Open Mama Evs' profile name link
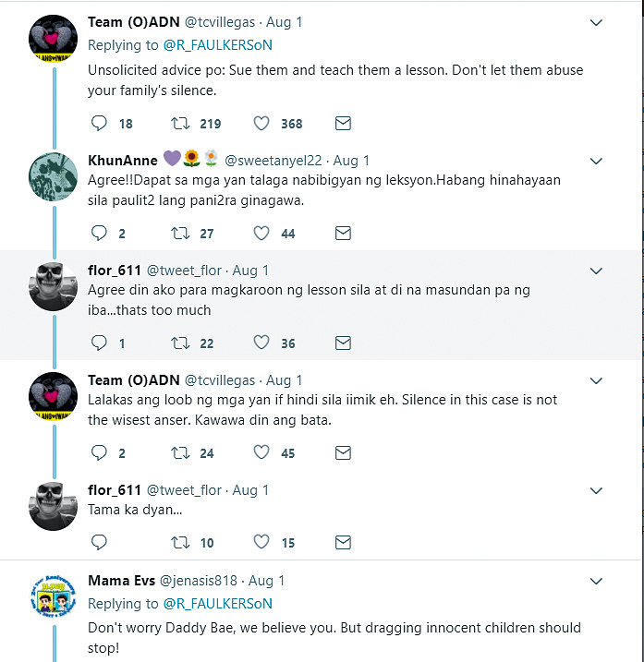The width and height of the screenshot is (644, 662). click(x=121, y=581)
